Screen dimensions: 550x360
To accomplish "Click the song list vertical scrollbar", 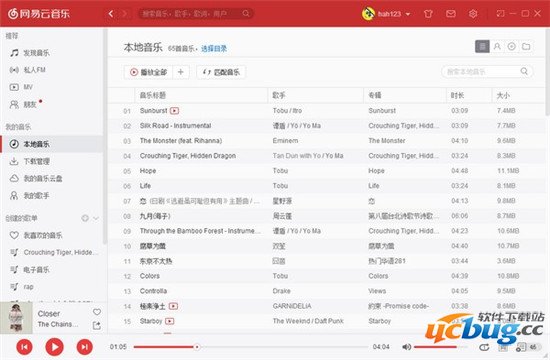I will tap(547, 72).
